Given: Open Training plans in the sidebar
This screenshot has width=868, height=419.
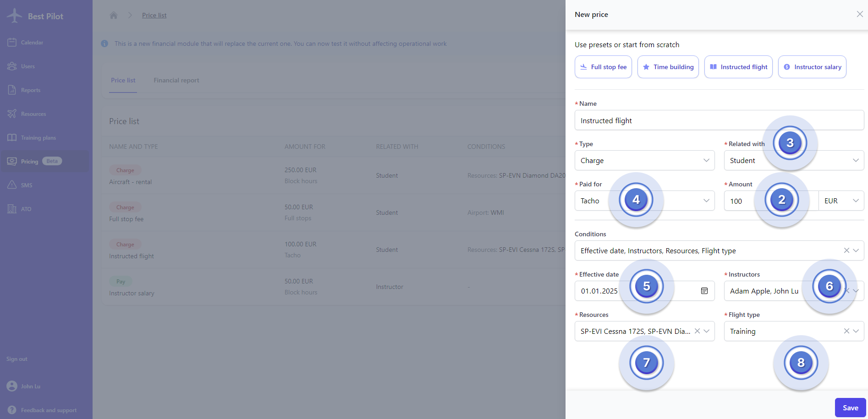Looking at the screenshot, I should coord(38,138).
